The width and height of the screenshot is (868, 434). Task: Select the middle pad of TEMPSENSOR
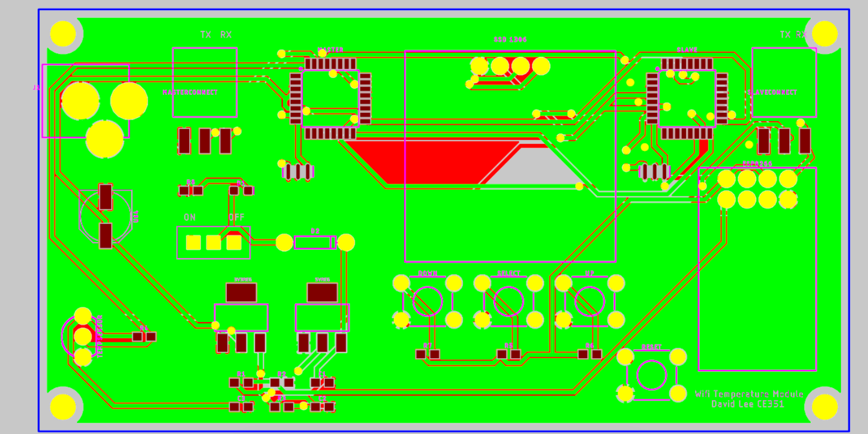[82, 336]
